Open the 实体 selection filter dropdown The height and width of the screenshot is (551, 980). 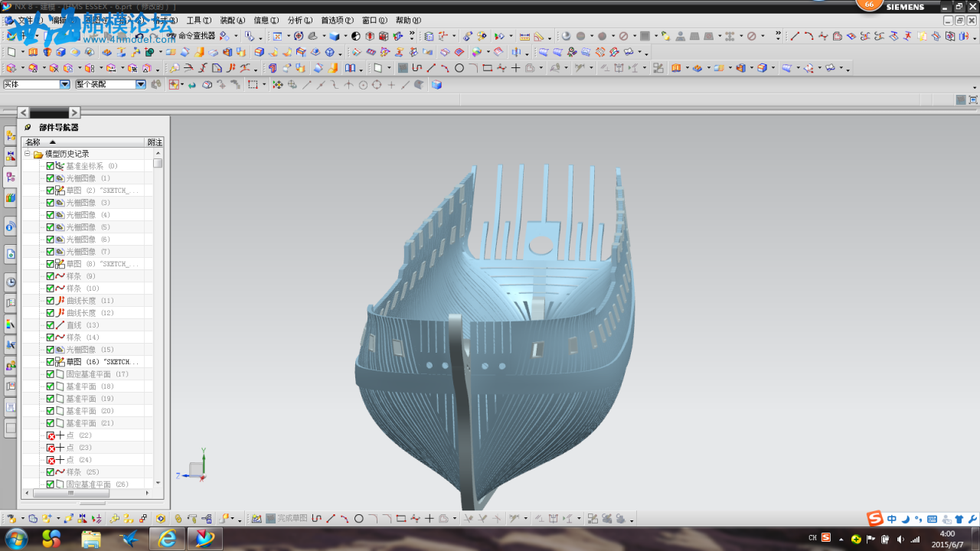tap(65, 85)
